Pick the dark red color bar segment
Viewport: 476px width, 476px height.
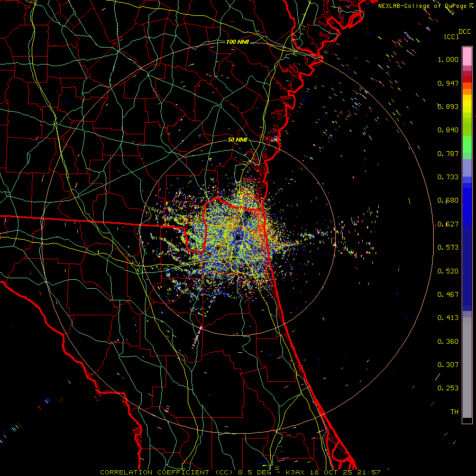(467, 79)
